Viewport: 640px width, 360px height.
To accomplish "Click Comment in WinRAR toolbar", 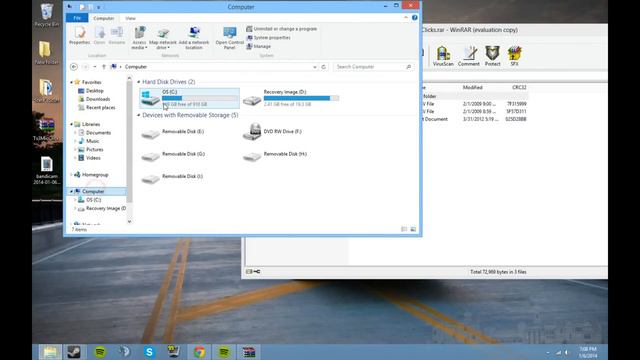I will tap(469, 56).
